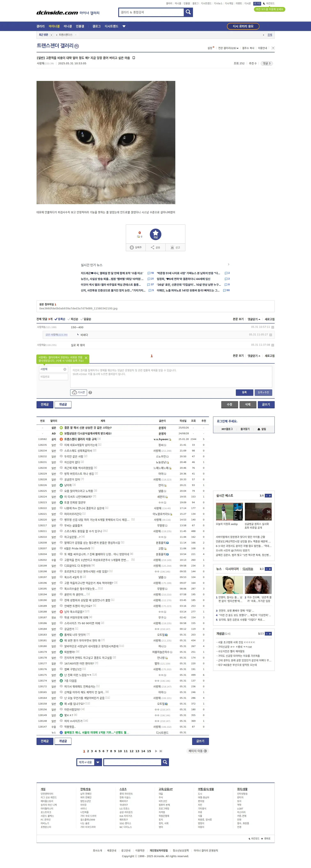Click the 등록+추천 button
Screen dimensions: 311x868
click(x=263, y=392)
